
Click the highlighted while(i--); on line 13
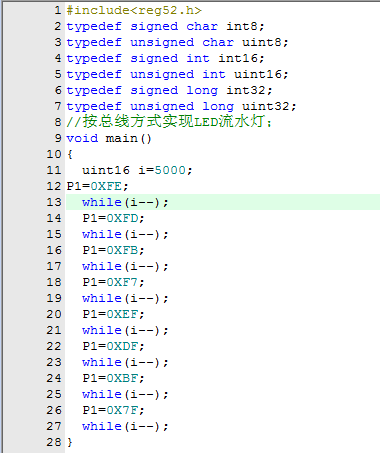point(125,202)
